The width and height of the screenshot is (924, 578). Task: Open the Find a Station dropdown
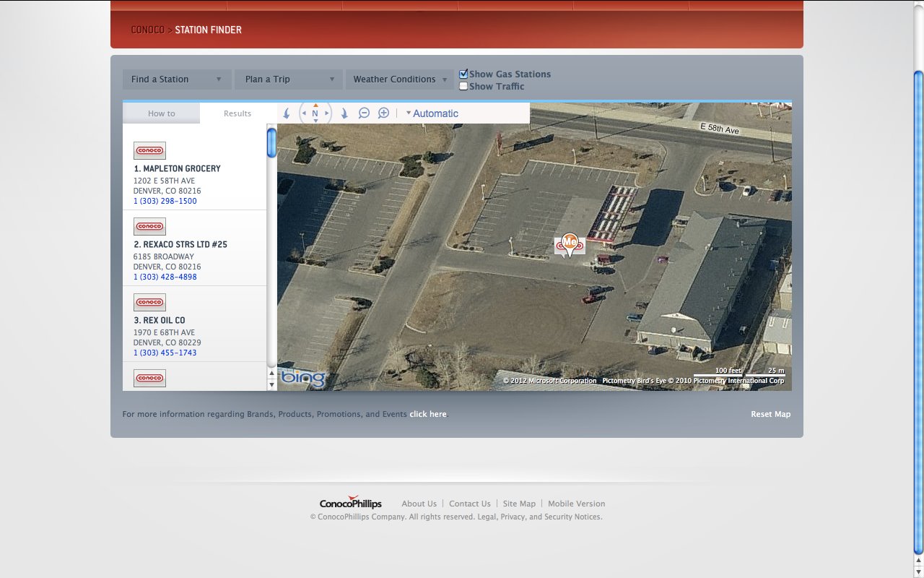(177, 79)
